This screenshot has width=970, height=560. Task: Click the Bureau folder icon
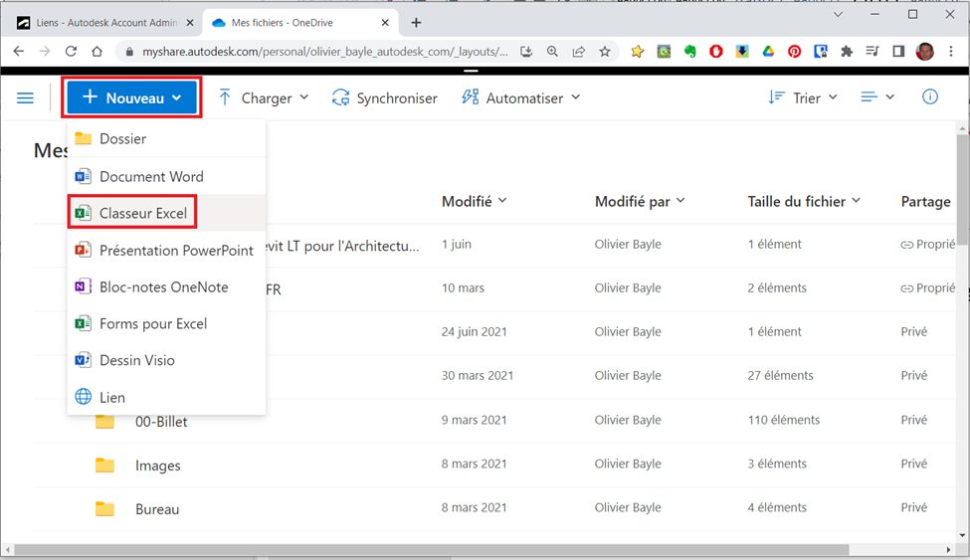(104, 508)
